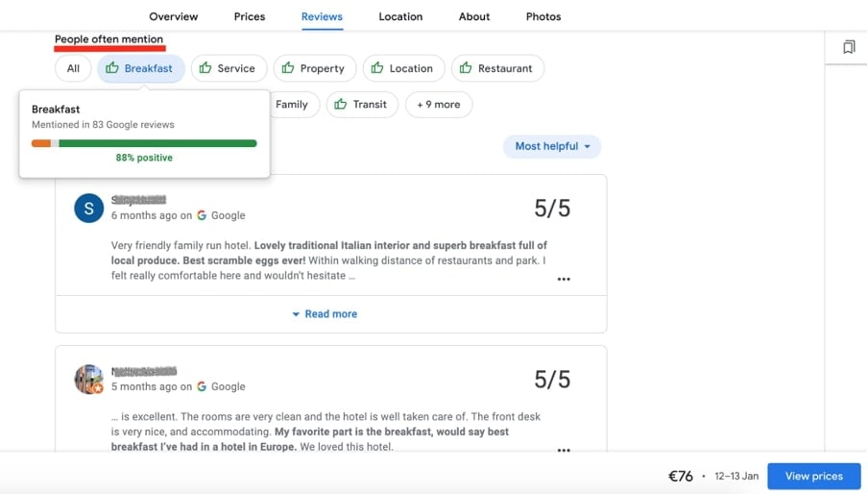The width and height of the screenshot is (868, 494).
Task: Click Google logo in first review
Action: pyautogui.click(x=202, y=215)
